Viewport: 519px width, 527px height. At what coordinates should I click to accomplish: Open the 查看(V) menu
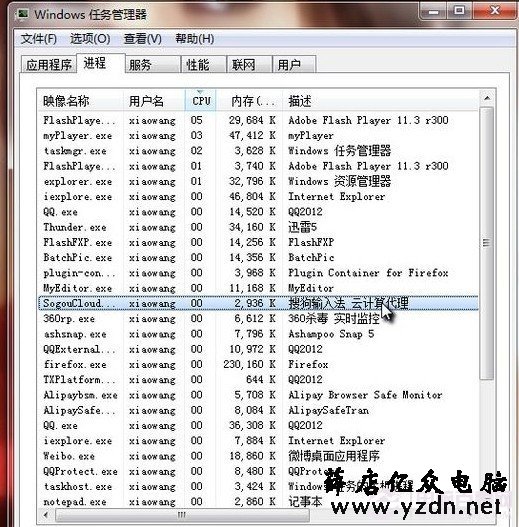[143, 39]
